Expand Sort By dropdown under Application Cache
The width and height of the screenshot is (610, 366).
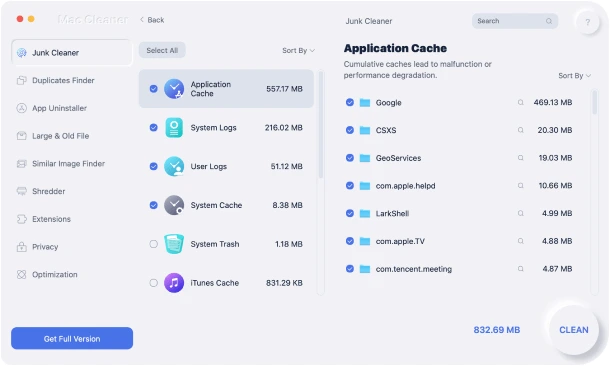(x=574, y=76)
